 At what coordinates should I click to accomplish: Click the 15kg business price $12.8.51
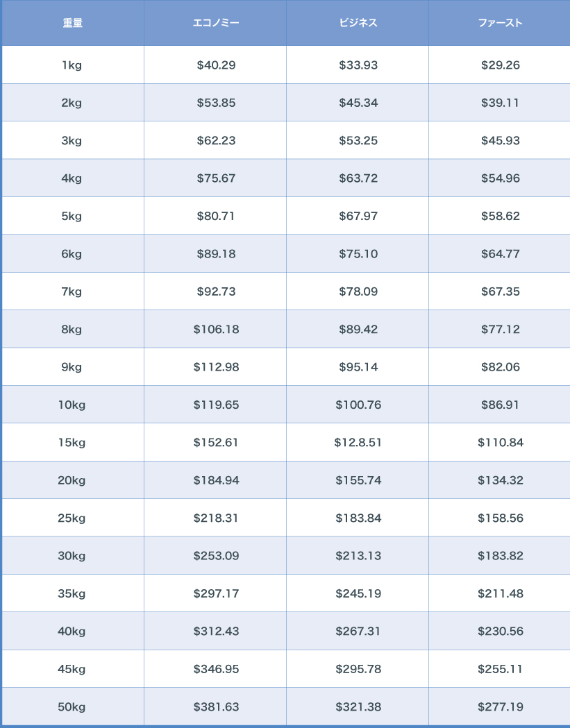[358, 443]
